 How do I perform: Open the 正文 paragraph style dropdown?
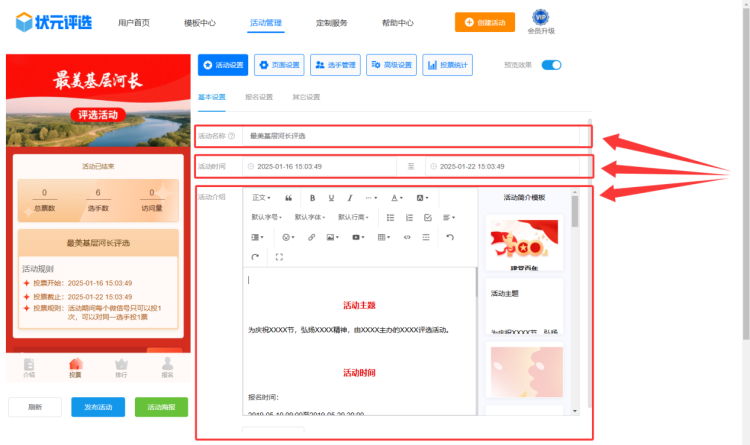point(261,198)
